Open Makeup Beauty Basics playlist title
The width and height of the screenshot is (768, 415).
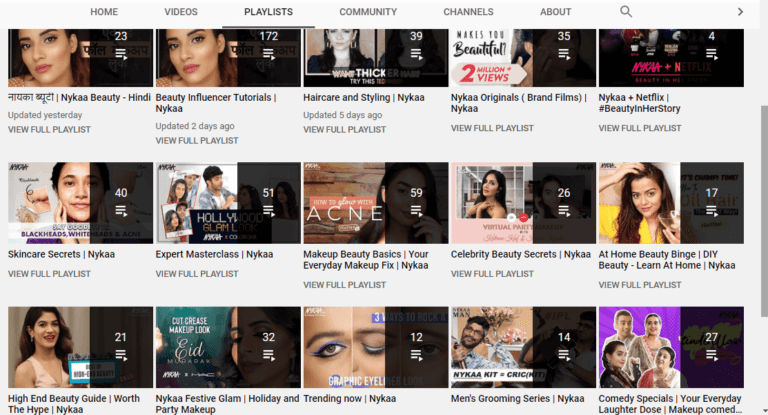coord(366,260)
